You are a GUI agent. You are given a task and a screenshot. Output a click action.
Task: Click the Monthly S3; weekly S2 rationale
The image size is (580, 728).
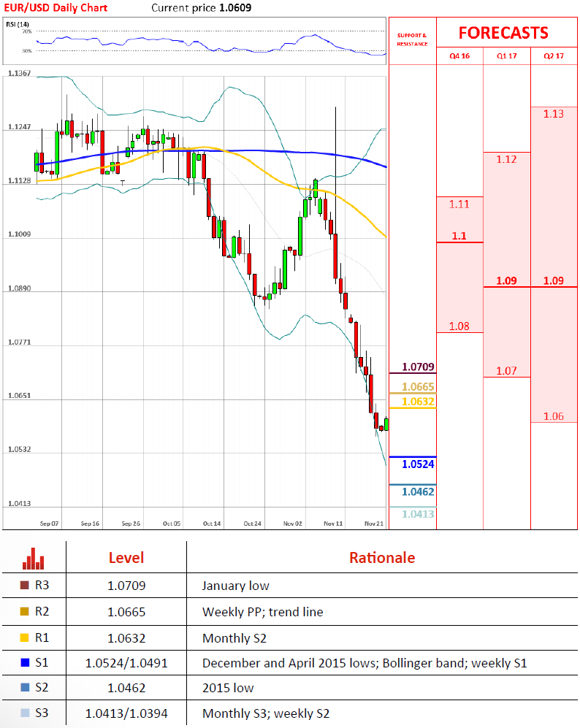[x=266, y=713]
